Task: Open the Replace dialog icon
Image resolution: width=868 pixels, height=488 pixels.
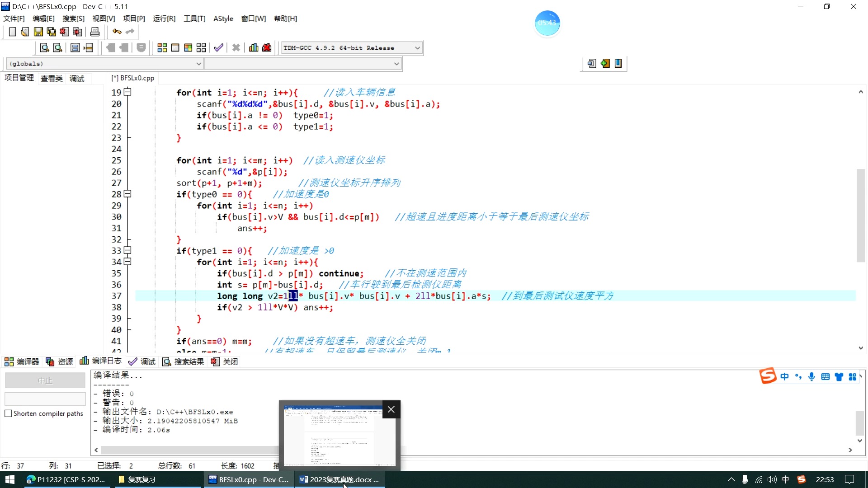Action: (57, 47)
